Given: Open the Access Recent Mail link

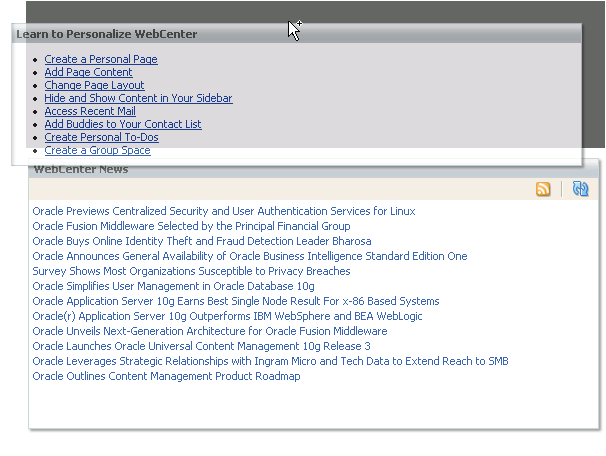Looking at the screenshot, I should (x=90, y=111).
